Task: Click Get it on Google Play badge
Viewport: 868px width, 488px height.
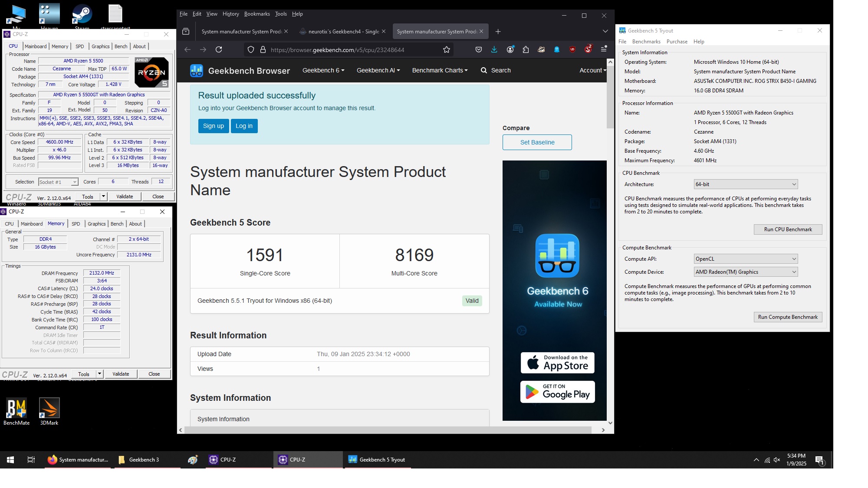Action: pos(557,392)
